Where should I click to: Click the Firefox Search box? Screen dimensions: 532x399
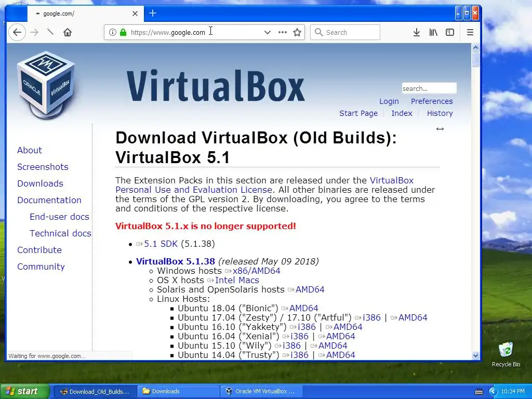[345, 32]
